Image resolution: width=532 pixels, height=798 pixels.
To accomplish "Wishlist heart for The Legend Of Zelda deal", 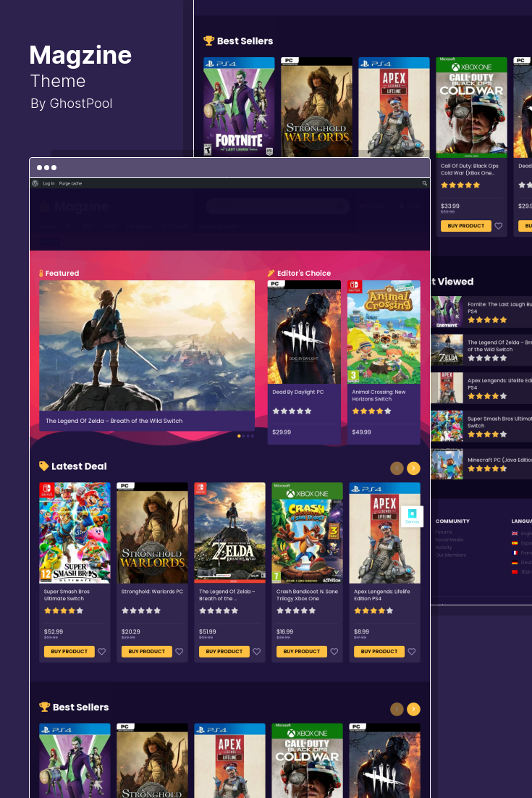I will click(x=257, y=652).
